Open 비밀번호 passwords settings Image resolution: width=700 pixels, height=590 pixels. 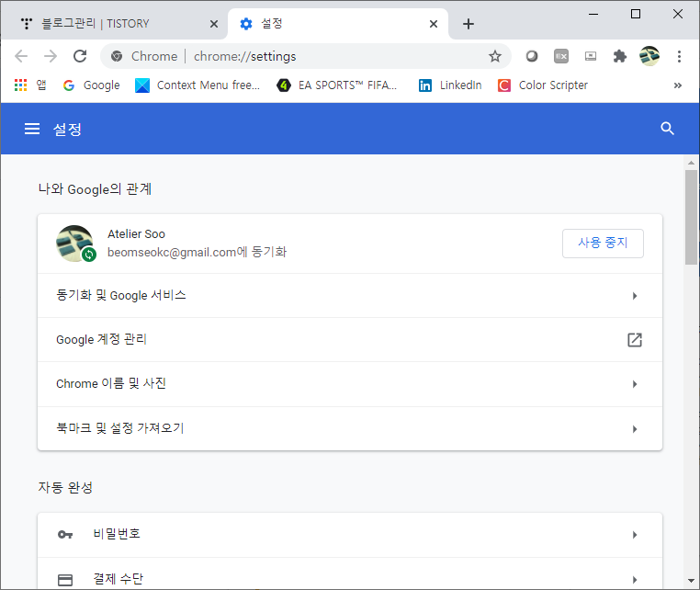(x=350, y=535)
